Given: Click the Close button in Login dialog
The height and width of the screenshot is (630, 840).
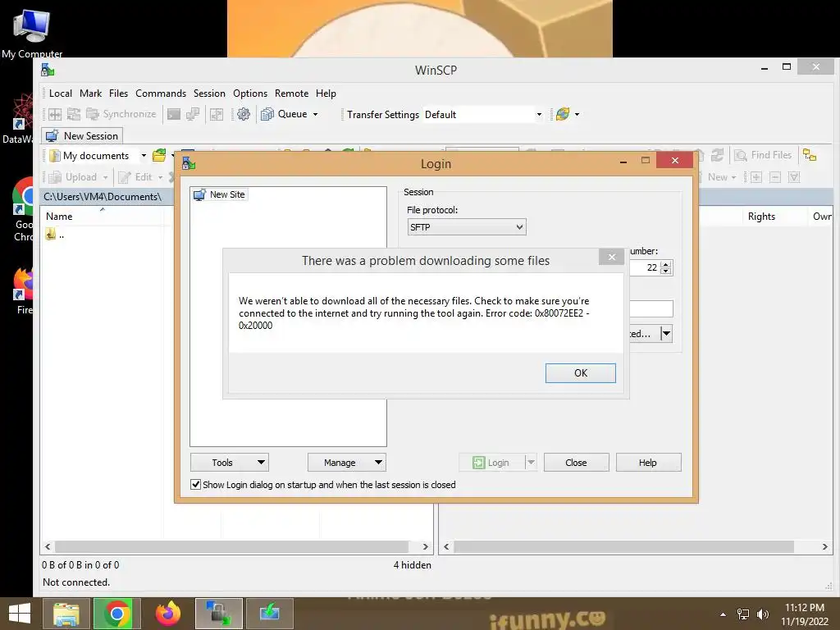Looking at the screenshot, I should click(x=576, y=463).
